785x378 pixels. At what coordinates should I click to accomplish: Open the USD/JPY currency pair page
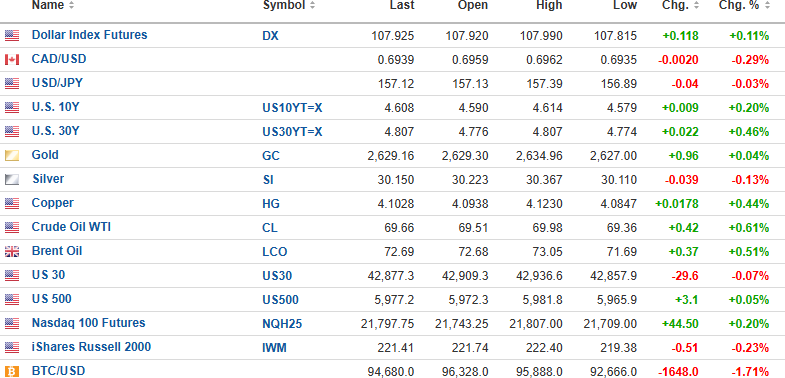click(57, 83)
